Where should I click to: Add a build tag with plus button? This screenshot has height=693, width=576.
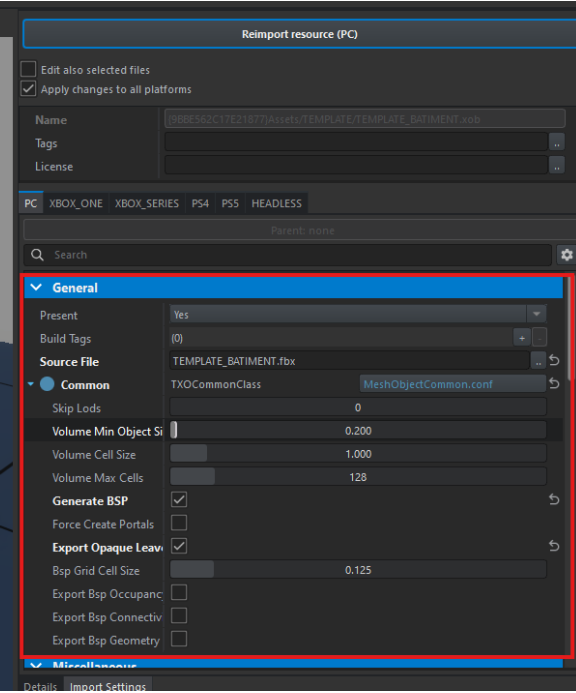pos(522,338)
